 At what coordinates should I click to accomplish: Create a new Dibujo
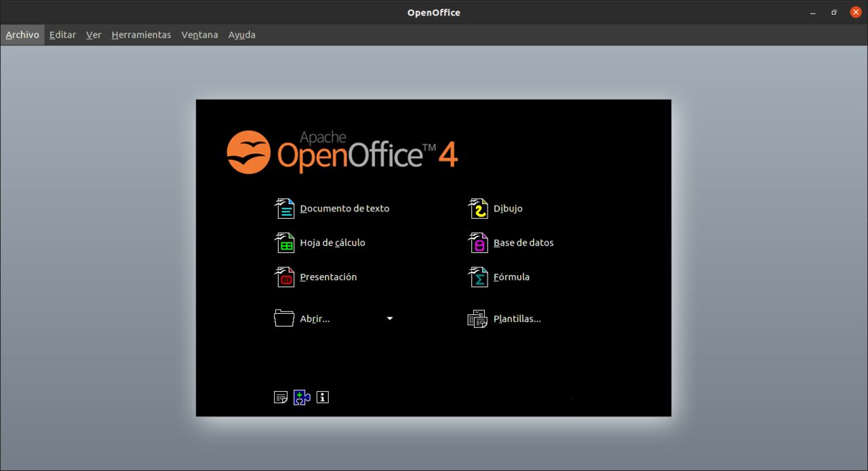[x=508, y=209]
